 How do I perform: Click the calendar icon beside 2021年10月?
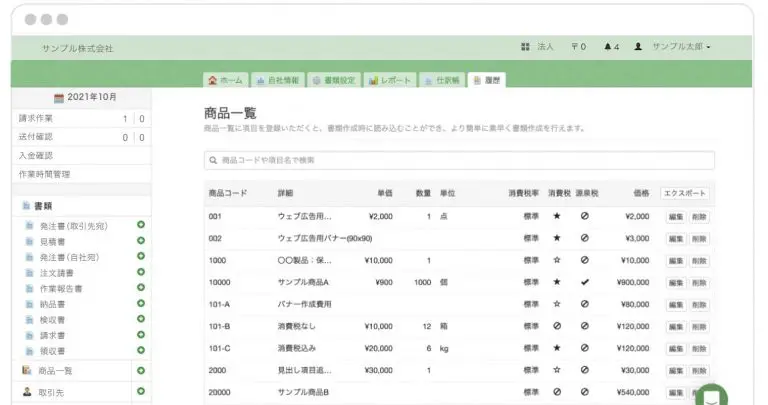[59, 97]
